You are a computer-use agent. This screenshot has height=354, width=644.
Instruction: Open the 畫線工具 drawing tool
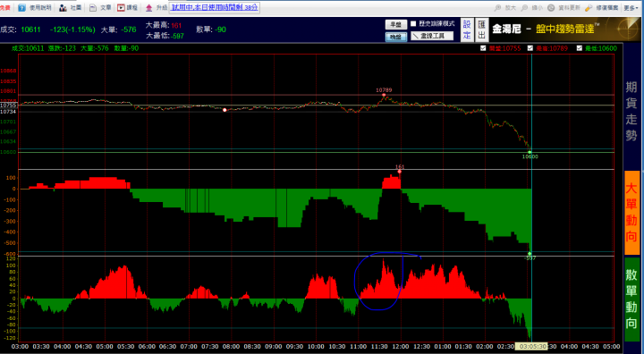click(x=432, y=36)
